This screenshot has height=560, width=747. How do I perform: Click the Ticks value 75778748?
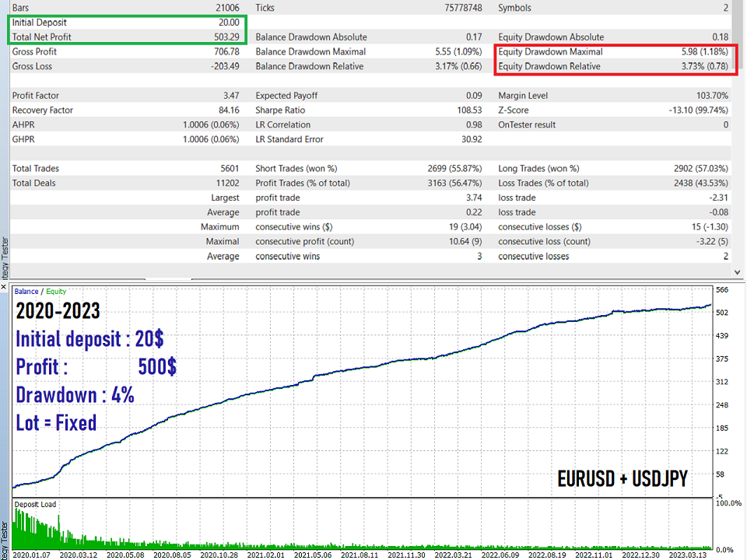463,8
